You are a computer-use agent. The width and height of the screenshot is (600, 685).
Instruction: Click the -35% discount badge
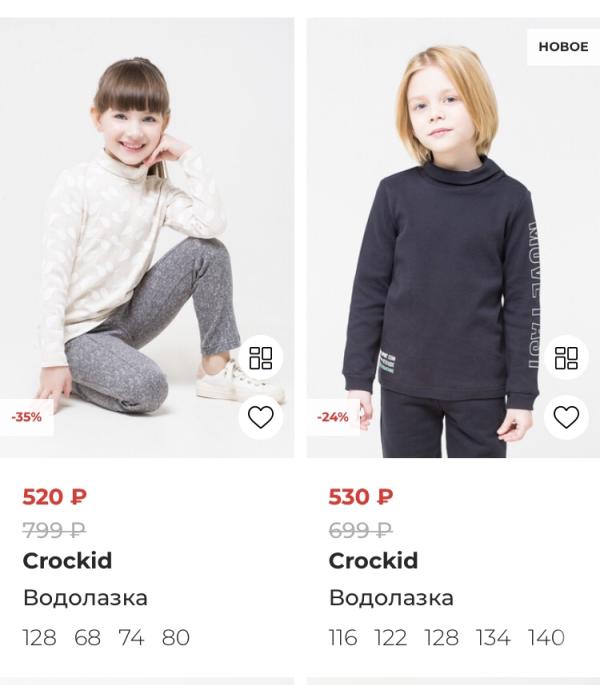point(27,417)
